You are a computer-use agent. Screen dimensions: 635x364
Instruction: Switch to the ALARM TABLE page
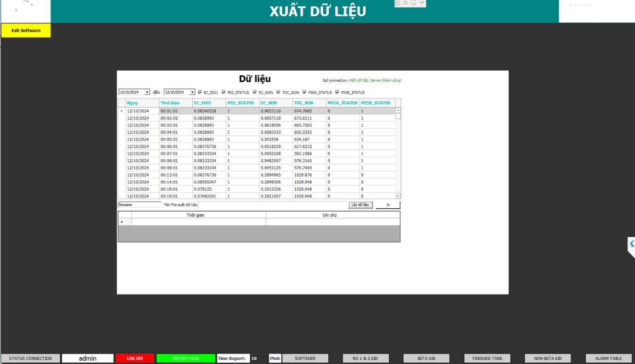click(609, 358)
